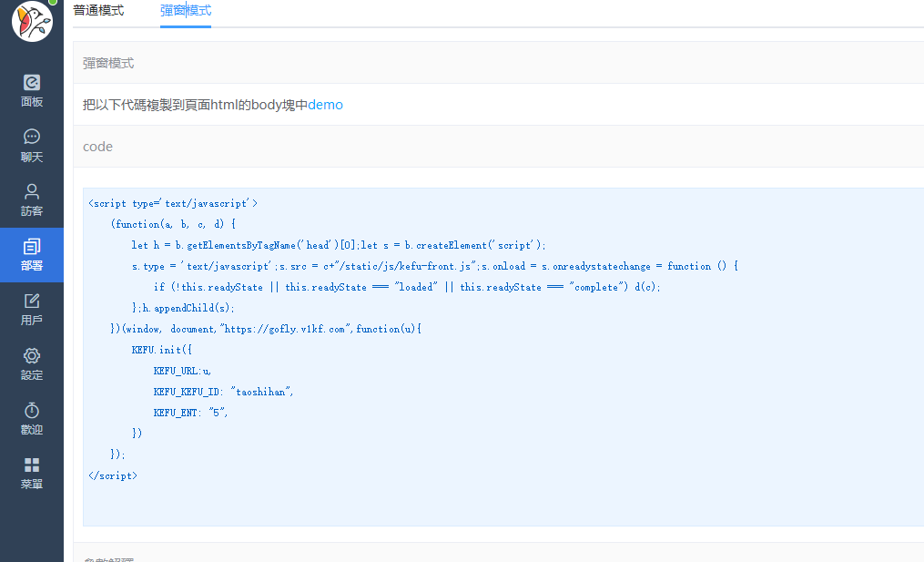The height and width of the screenshot is (562, 924).
Task: Select the 彈窗模式 tab
Action: 186,11
